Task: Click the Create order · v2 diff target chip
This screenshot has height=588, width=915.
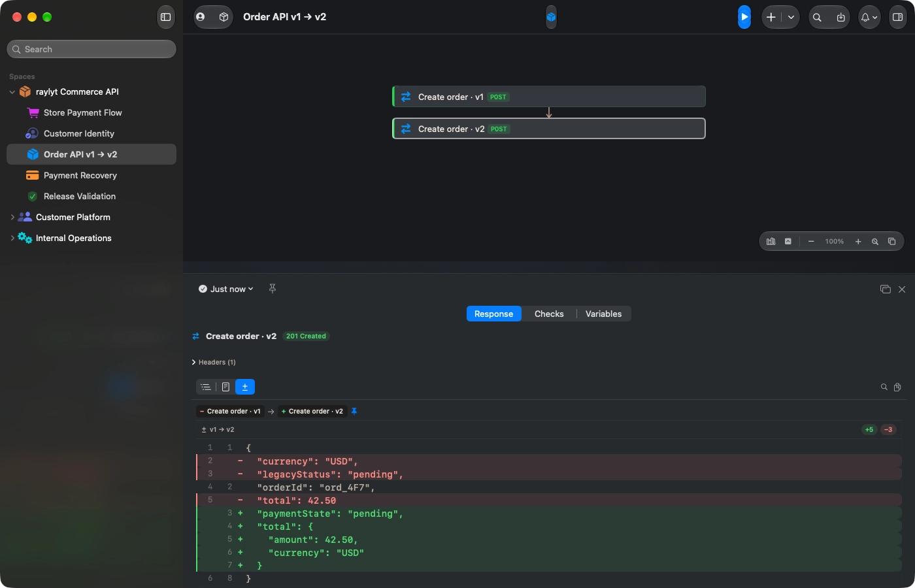Action: pos(312,412)
